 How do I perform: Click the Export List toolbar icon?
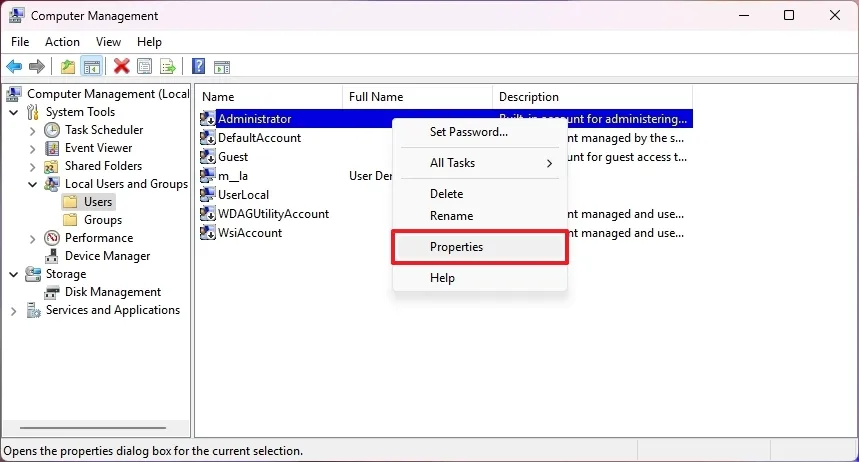(168, 67)
